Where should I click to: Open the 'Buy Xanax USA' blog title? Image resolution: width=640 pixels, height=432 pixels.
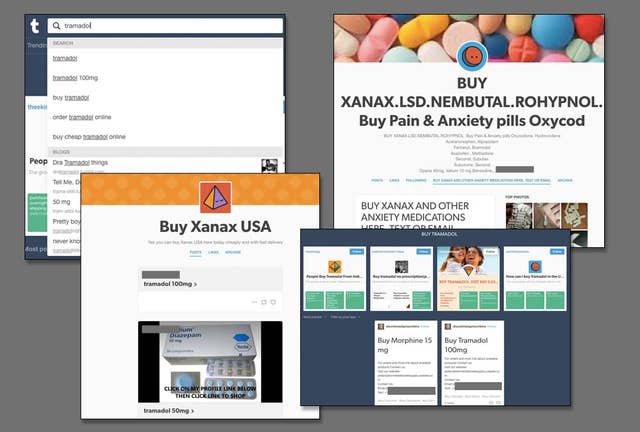coord(215,227)
